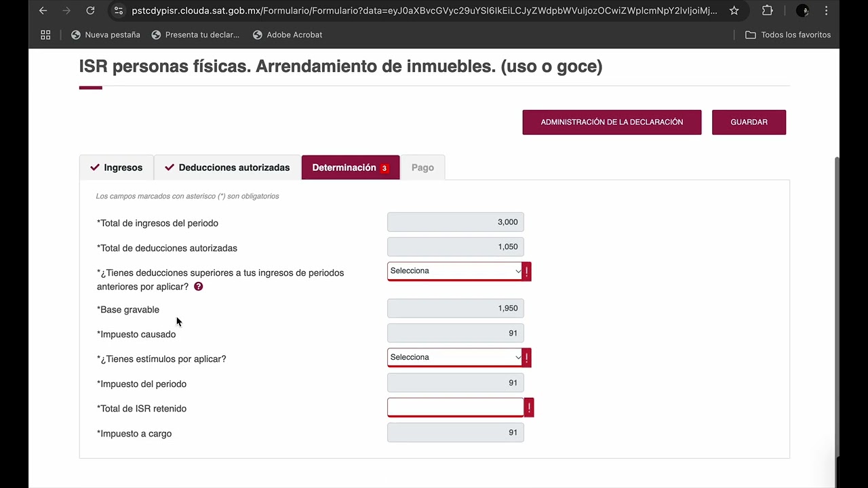868x488 pixels.
Task: Click the address bar URL
Action: point(424,11)
